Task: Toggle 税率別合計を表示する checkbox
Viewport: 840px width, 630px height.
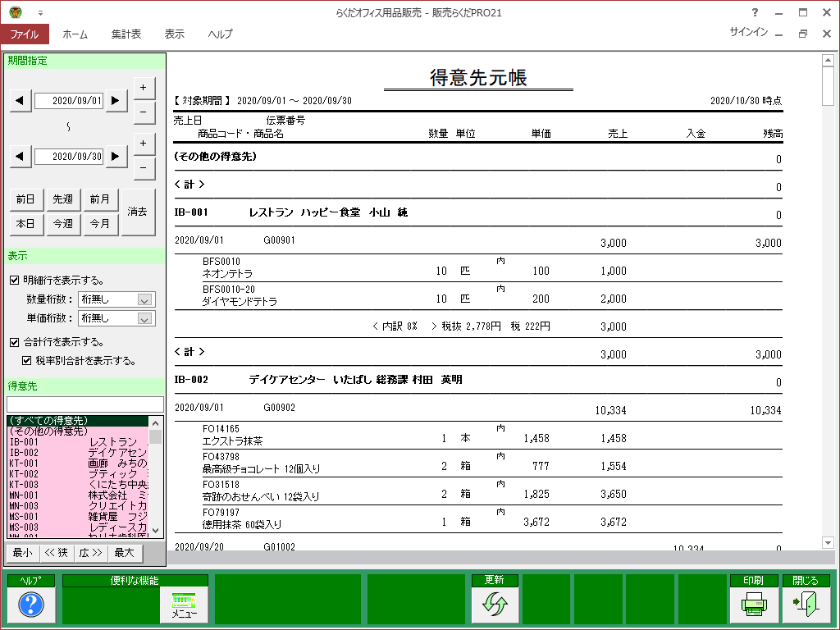Action: (26, 361)
